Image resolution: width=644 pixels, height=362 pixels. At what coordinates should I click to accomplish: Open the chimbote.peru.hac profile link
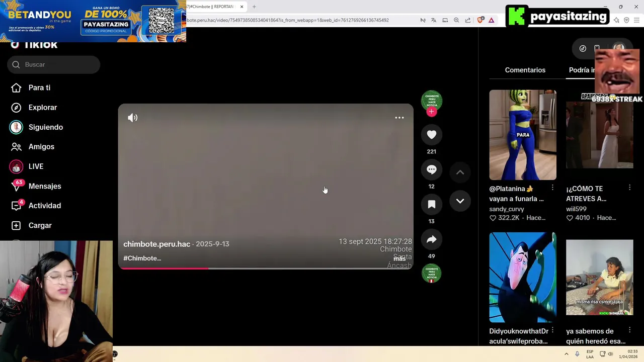pos(156,244)
